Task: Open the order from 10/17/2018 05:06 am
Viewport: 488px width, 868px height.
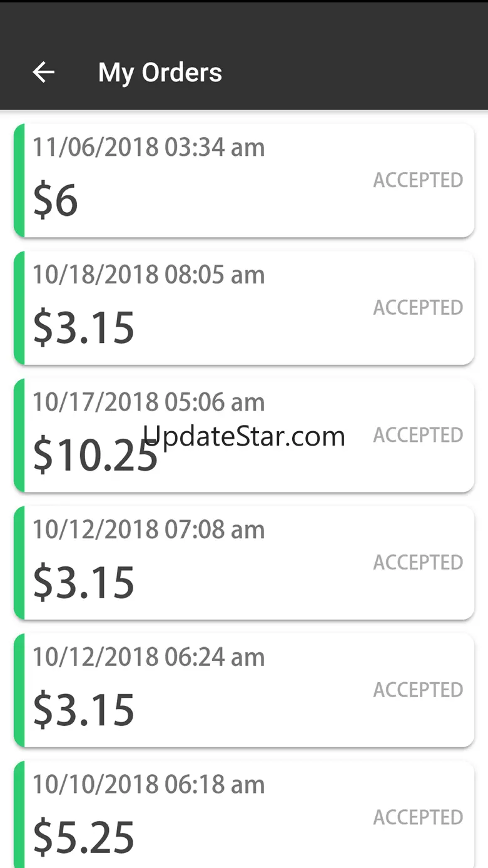Action: click(149, 402)
